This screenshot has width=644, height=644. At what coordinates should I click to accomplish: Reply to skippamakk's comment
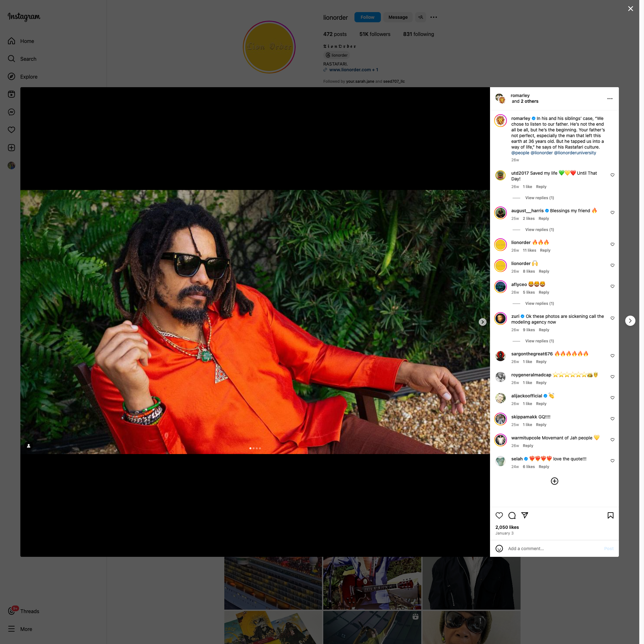[541, 425]
